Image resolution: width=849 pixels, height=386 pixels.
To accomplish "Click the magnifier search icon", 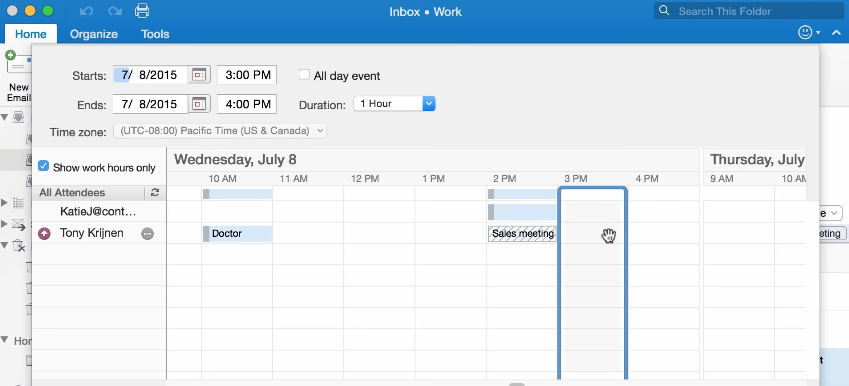I will coord(664,10).
